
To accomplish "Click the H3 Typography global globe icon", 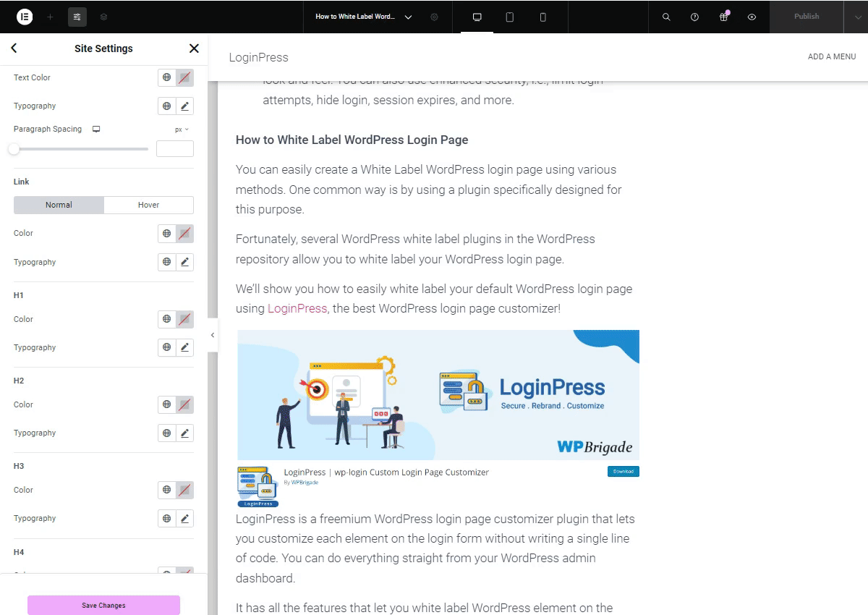I will [x=167, y=518].
